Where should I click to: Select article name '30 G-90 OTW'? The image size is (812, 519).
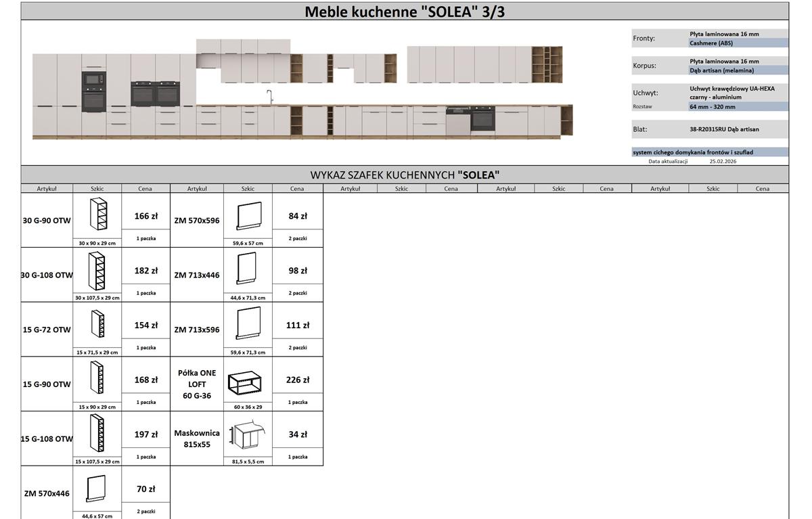pyautogui.click(x=47, y=221)
